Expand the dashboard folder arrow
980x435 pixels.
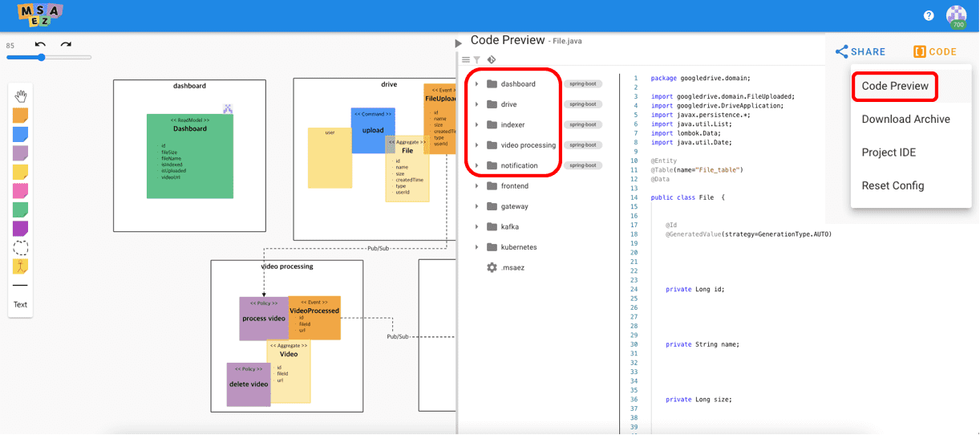point(476,83)
